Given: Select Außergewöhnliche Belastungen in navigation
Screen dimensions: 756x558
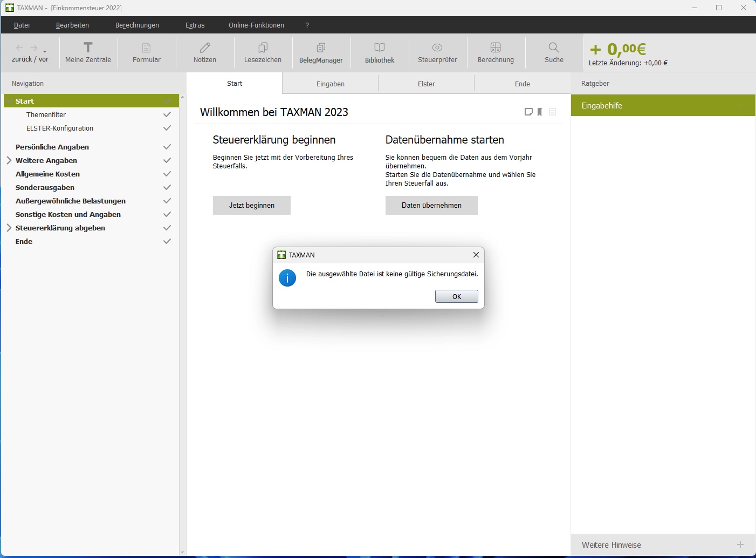Looking at the screenshot, I should pyautogui.click(x=71, y=201).
